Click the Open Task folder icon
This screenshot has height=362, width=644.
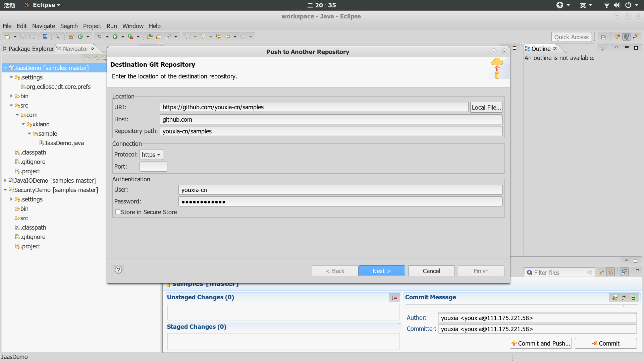coord(159,37)
